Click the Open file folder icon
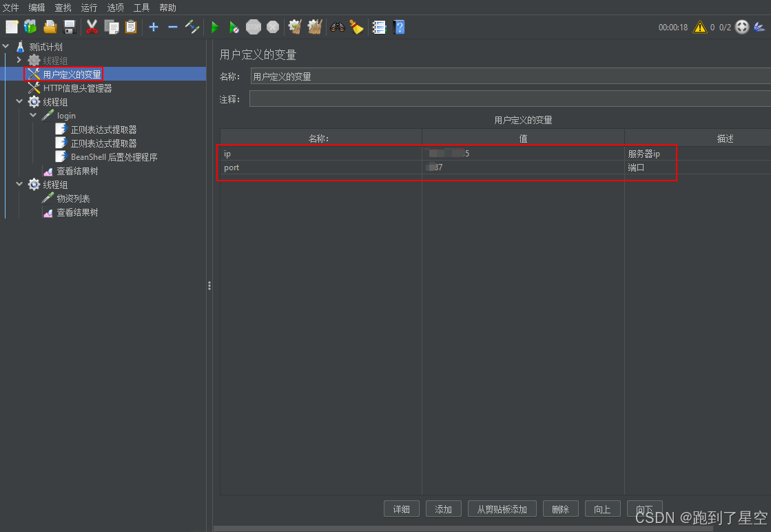 [50, 27]
